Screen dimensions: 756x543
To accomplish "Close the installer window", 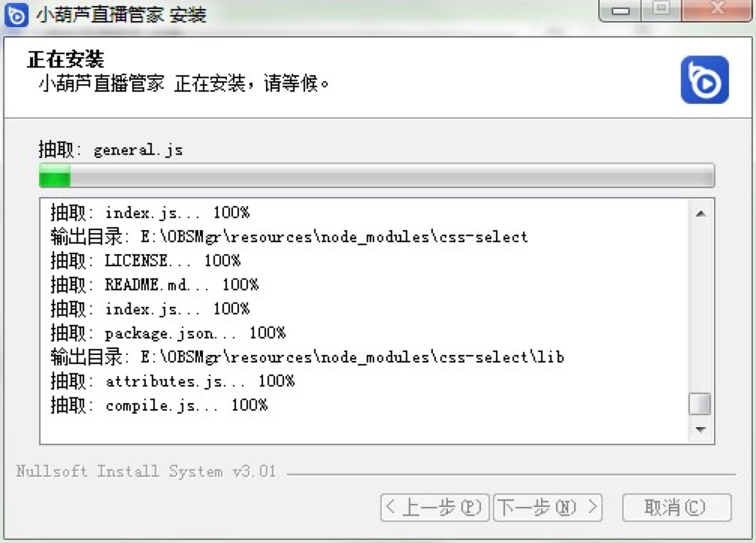I will 717,9.
